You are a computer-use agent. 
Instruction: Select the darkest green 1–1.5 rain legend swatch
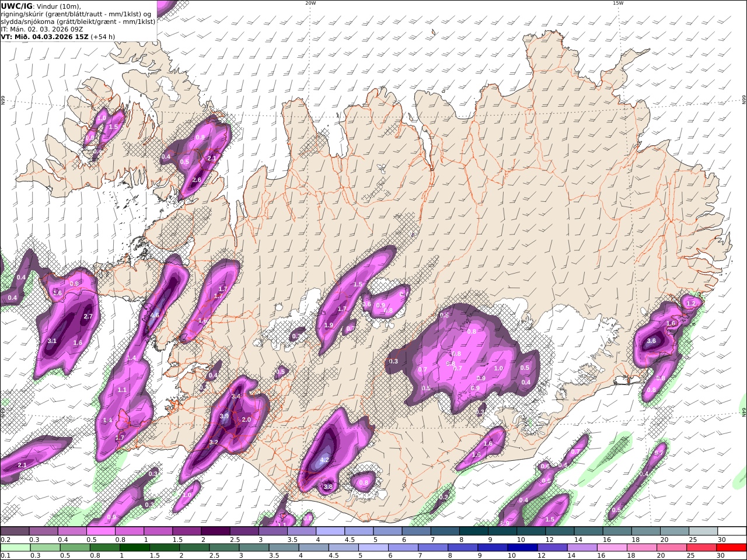coord(134,548)
